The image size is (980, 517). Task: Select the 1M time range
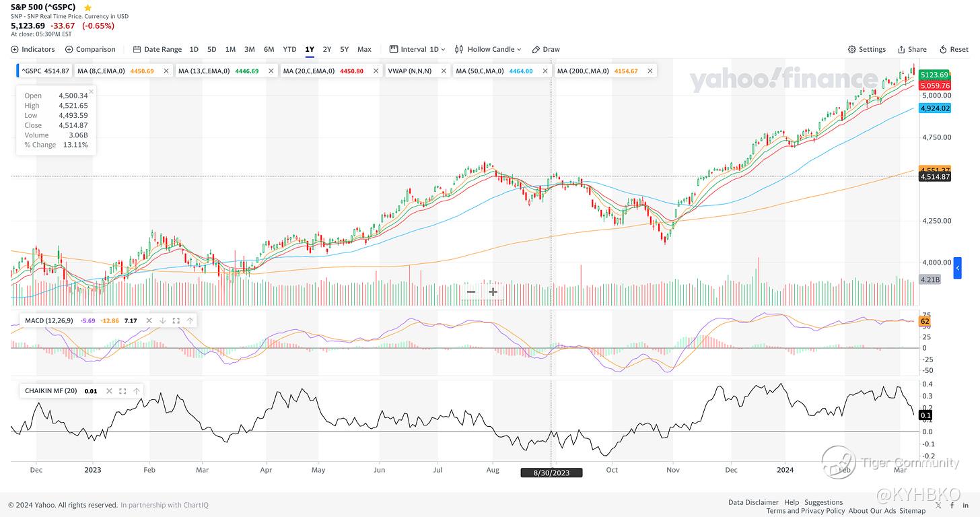(x=230, y=49)
